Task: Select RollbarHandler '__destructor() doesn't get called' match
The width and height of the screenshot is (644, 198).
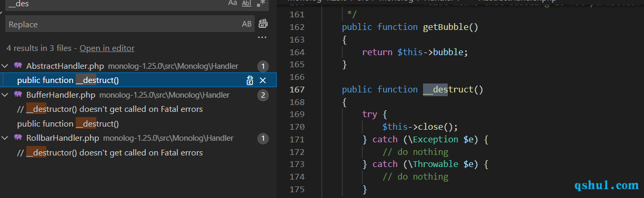Action: click(x=110, y=153)
